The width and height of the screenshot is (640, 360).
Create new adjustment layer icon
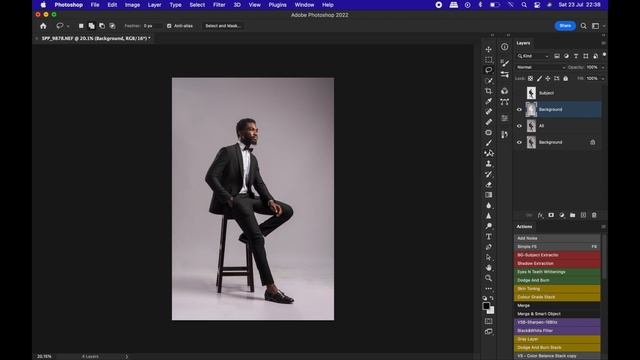[x=562, y=215]
